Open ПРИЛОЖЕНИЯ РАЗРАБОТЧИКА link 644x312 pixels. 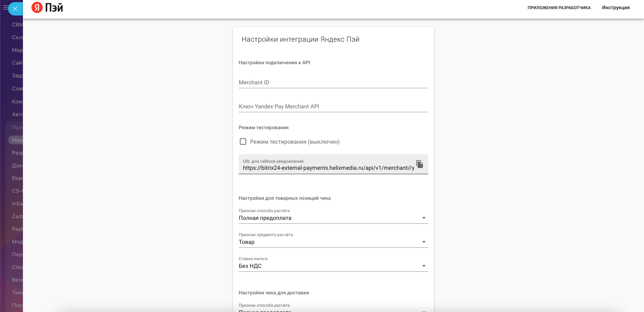(559, 8)
